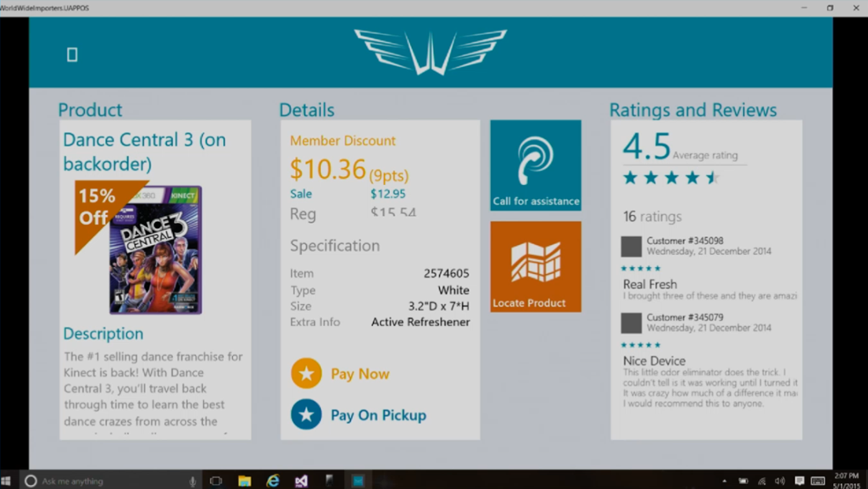The width and height of the screenshot is (868, 489).
Task: Open the menu icon in the app header
Action: pyautogui.click(x=72, y=55)
